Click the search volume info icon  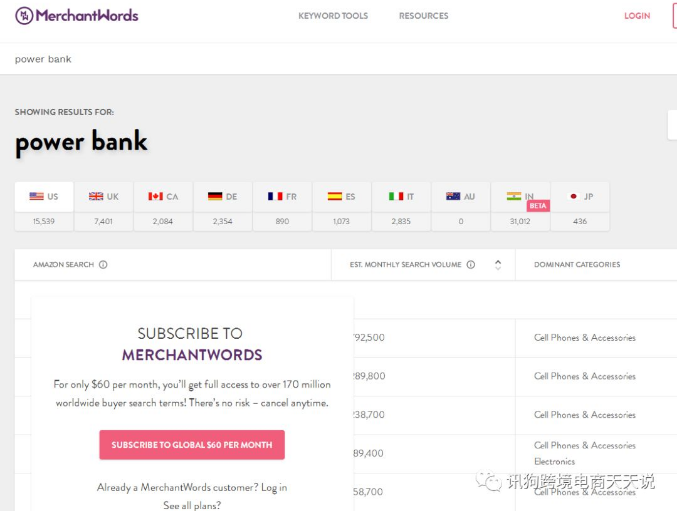(x=471, y=265)
